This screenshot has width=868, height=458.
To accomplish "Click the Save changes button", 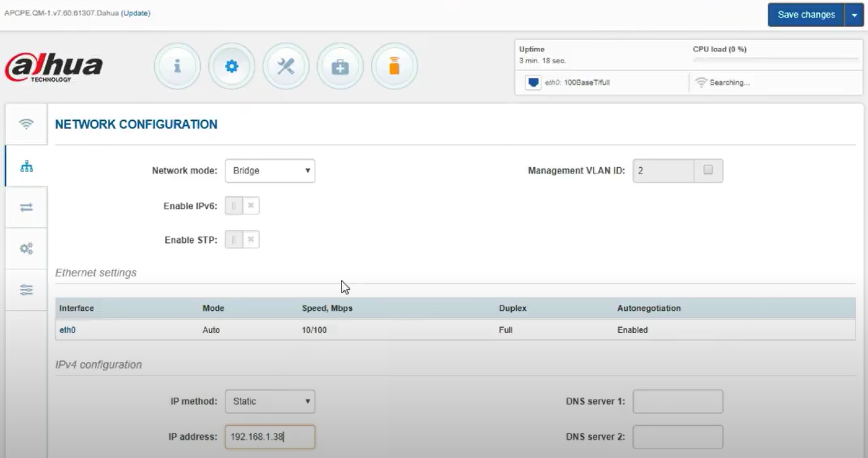I will click(806, 15).
